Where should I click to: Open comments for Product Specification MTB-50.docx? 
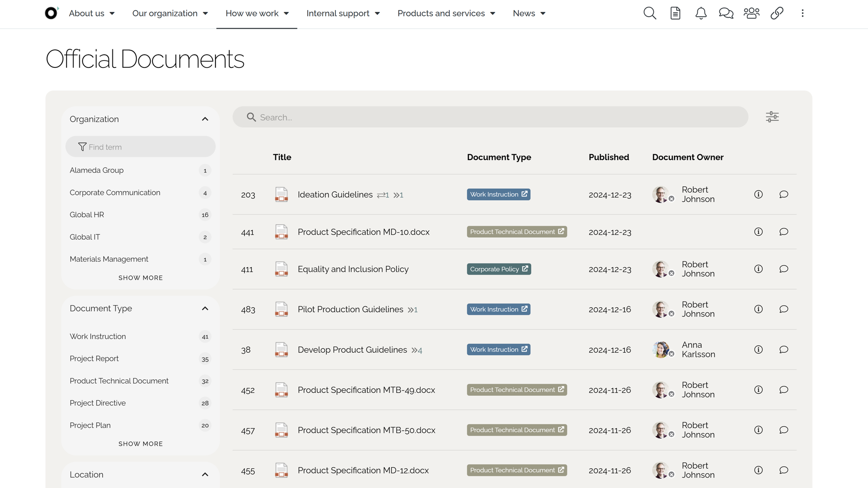(x=784, y=430)
